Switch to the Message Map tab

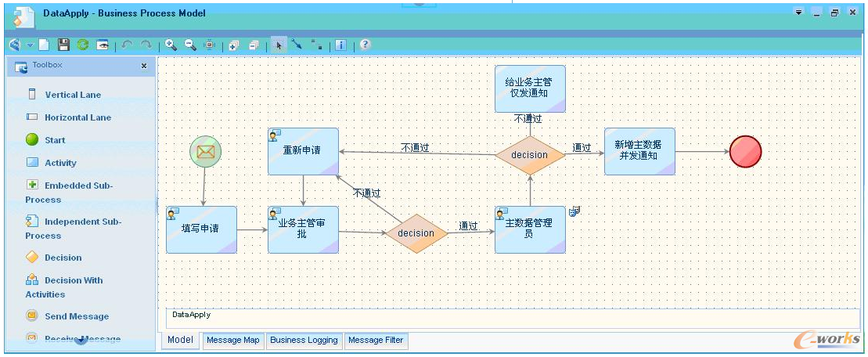(232, 341)
